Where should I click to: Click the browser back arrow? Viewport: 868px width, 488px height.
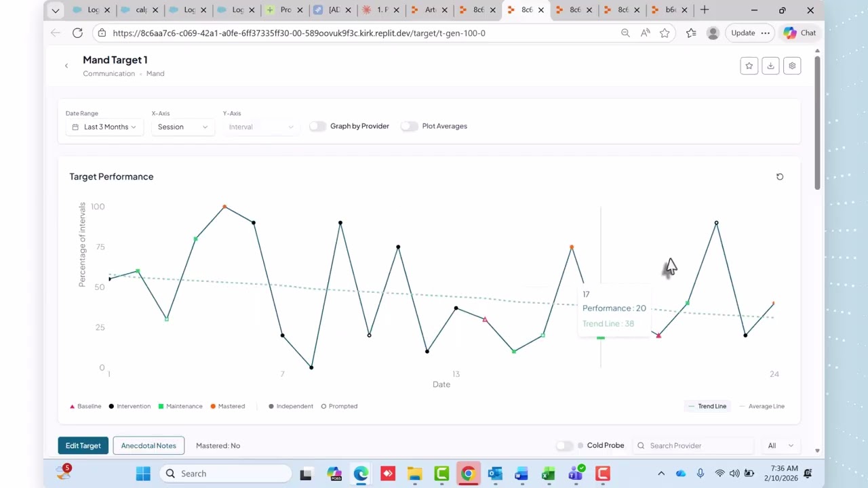[x=56, y=33]
